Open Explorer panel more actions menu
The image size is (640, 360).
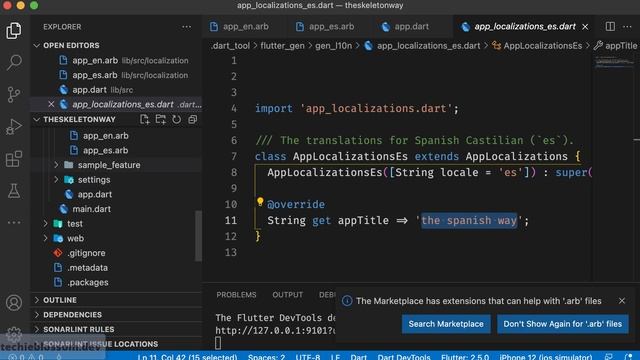(x=187, y=27)
